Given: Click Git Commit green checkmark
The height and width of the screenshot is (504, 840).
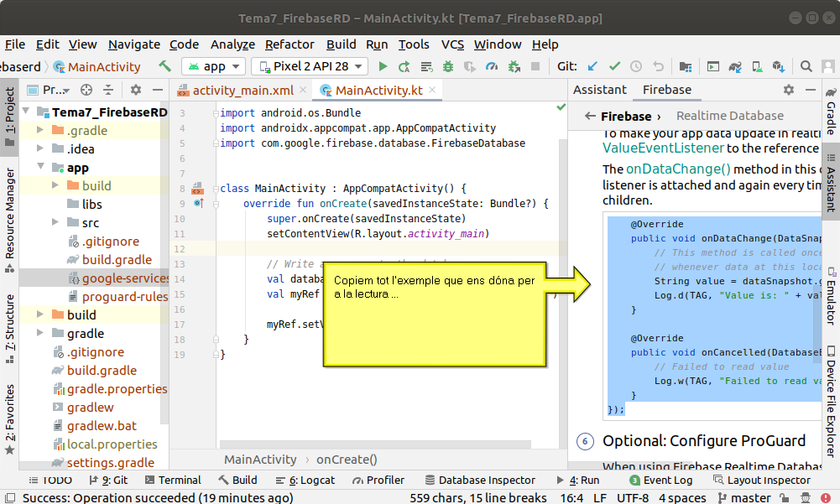Looking at the screenshot, I should 614,66.
